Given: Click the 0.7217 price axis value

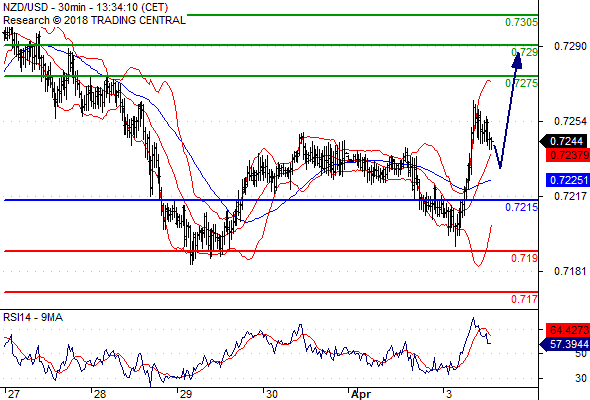Looking at the screenshot, I should pyautogui.click(x=570, y=196).
